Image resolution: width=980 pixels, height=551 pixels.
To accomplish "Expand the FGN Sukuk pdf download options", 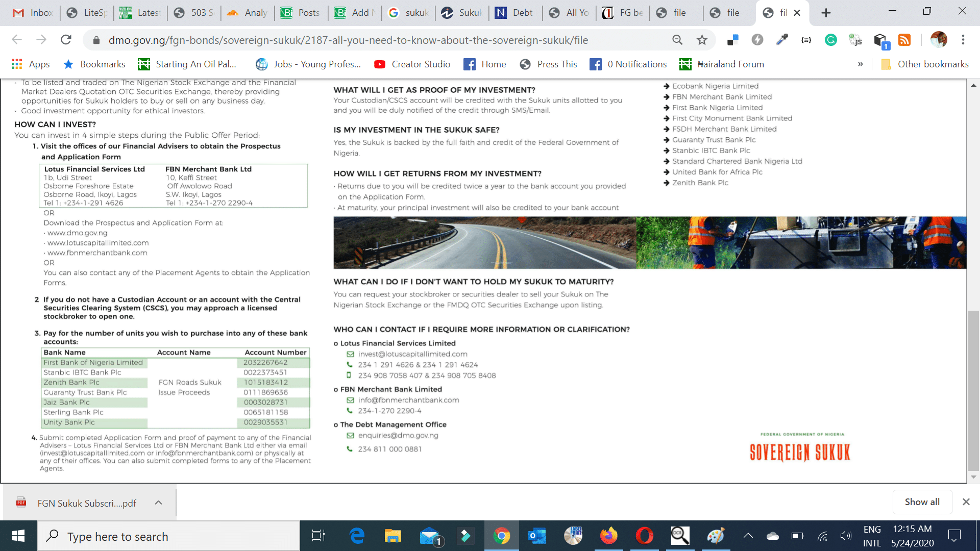I will 158,503.
